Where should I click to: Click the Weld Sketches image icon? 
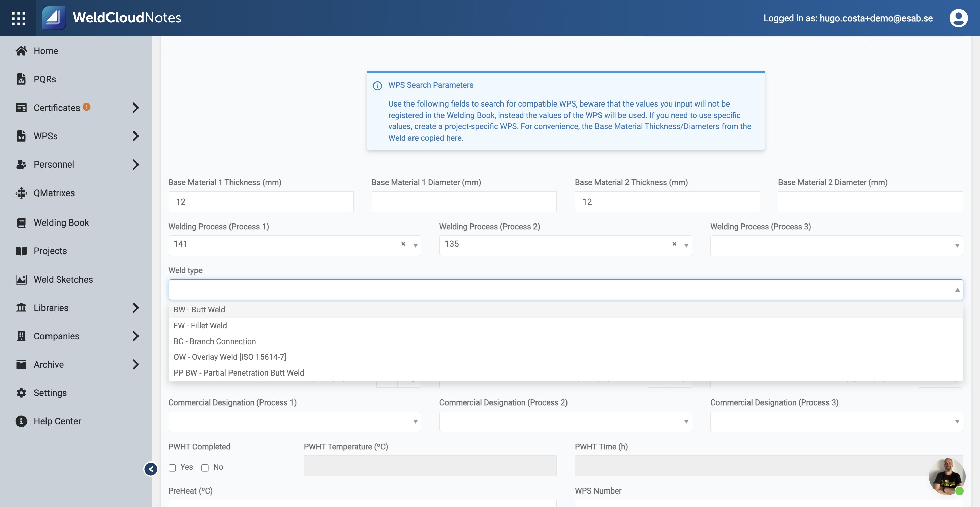tap(21, 279)
